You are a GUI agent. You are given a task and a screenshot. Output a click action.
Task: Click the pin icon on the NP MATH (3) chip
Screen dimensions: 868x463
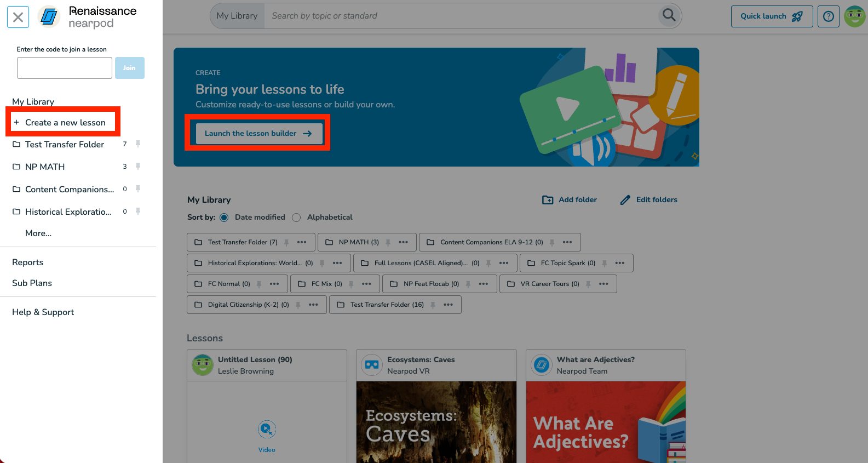388,242
